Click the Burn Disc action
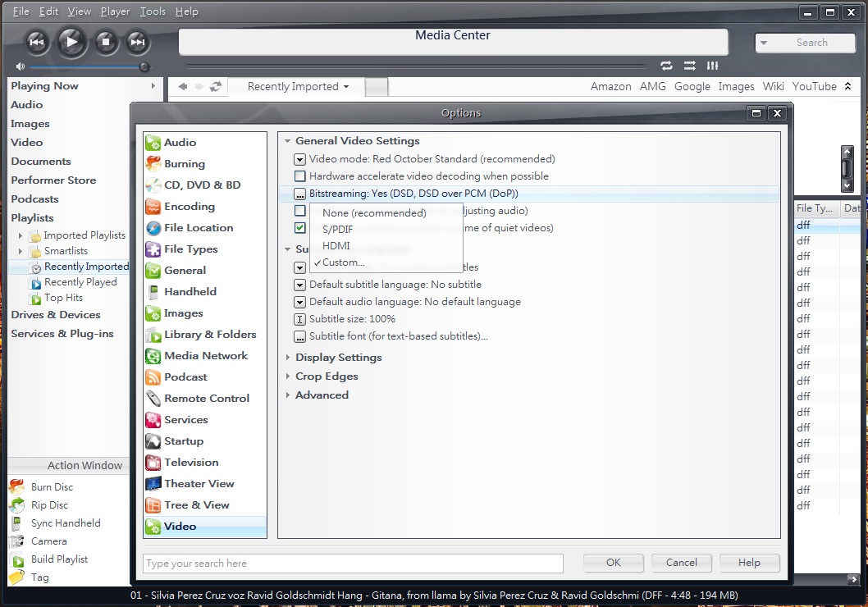Viewport: 868px width, 607px height. point(52,487)
